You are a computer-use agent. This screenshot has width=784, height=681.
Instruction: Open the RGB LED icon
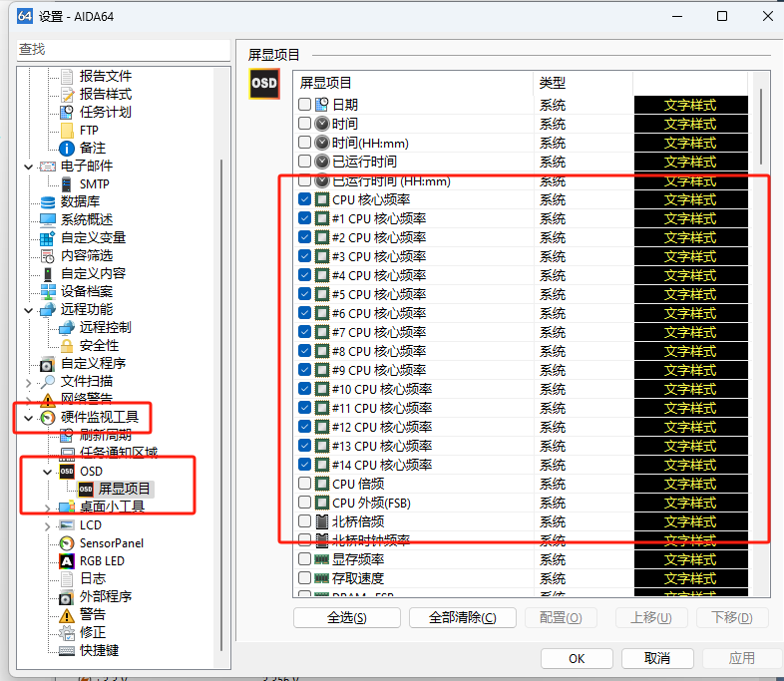tap(67, 561)
